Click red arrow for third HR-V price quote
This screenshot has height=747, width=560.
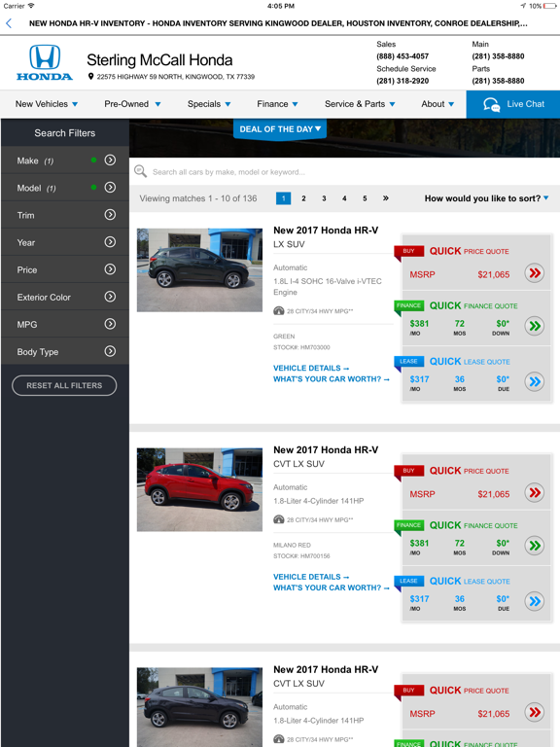pos(535,712)
